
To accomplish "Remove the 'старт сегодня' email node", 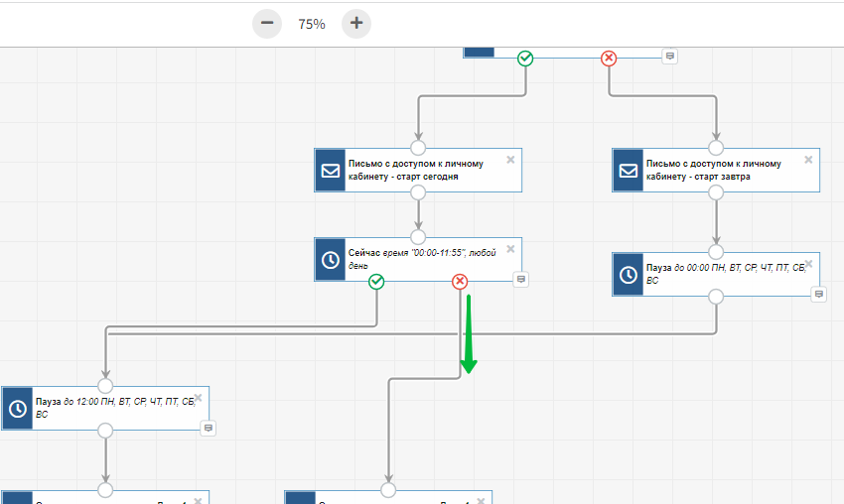I will click(x=510, y=159).
